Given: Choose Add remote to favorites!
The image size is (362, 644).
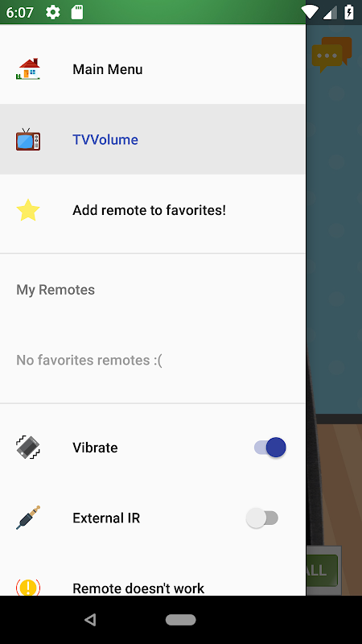Looking at the screenshot, I should pos(152,210).
